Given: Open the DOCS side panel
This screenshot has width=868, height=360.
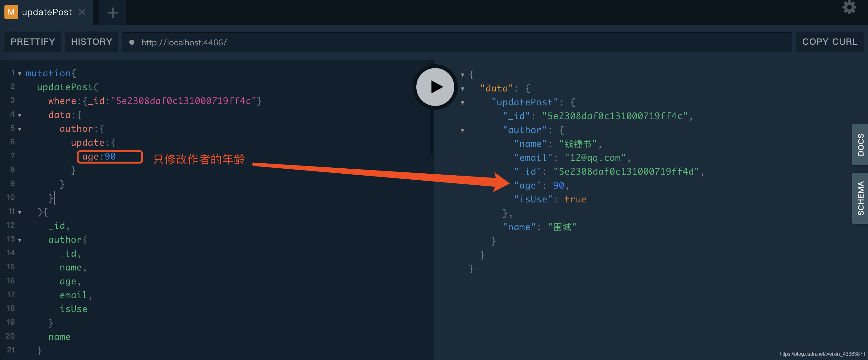Looking at the screenshot, I should 860,145.
